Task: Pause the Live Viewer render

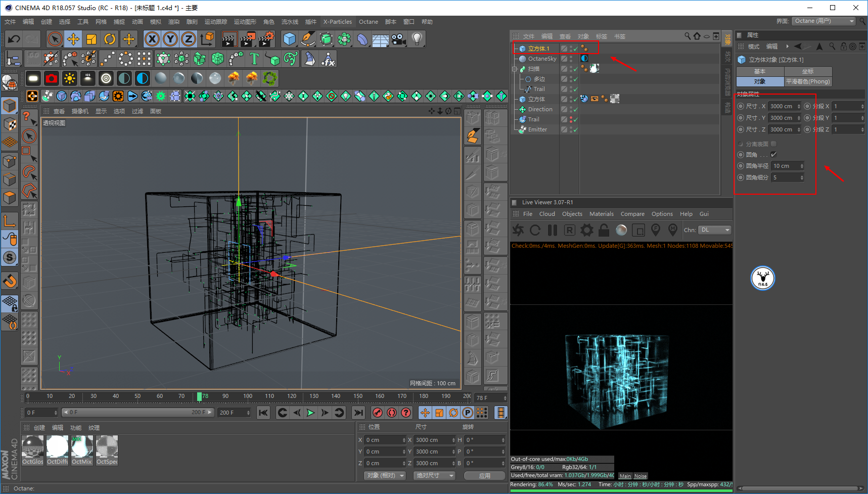Action: [553, 230]
